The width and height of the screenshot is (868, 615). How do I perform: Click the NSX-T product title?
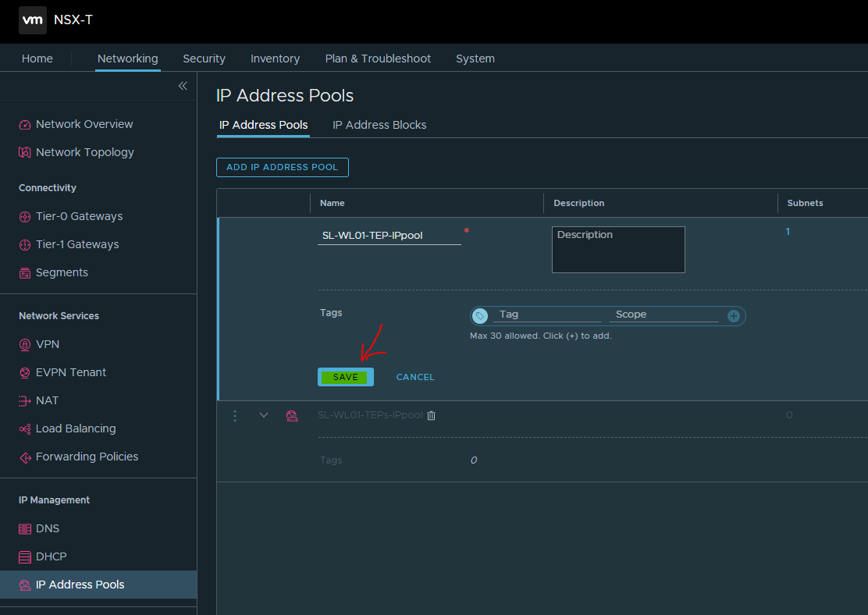(73, 20)
